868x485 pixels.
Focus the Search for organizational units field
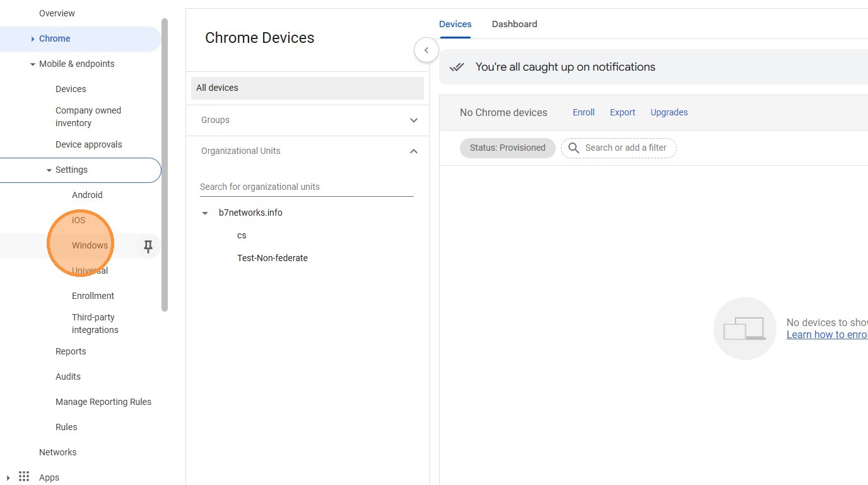pos(307,187)
